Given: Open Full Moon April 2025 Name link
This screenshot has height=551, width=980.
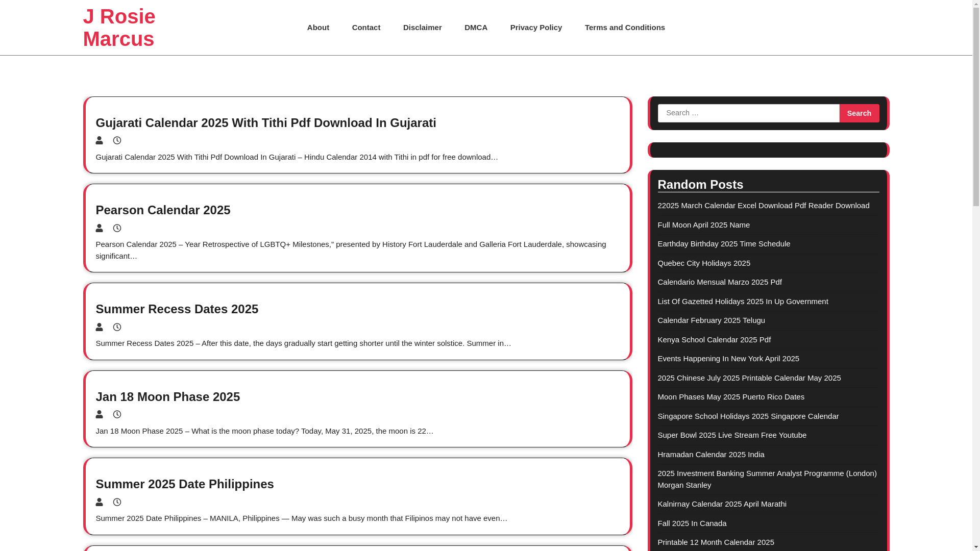Looking at the screenshot, I should point(703,225).
